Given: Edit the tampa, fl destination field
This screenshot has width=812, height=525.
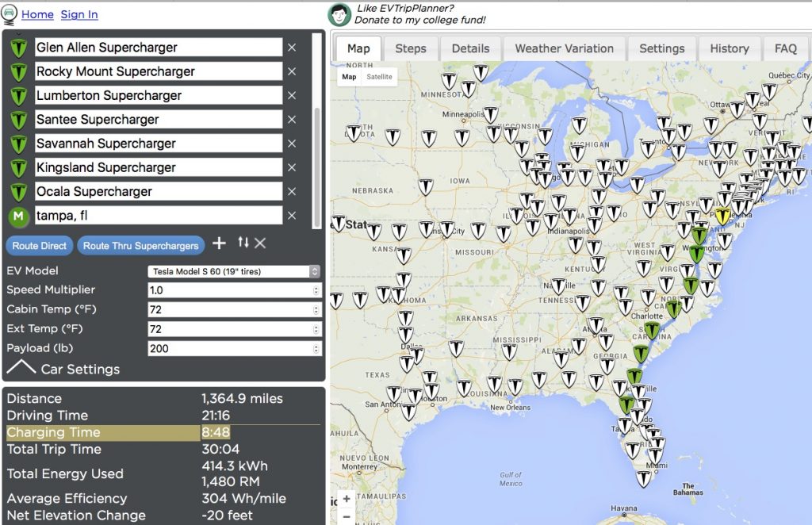Looking at the screenshot, I should click(x=159, y=216).
